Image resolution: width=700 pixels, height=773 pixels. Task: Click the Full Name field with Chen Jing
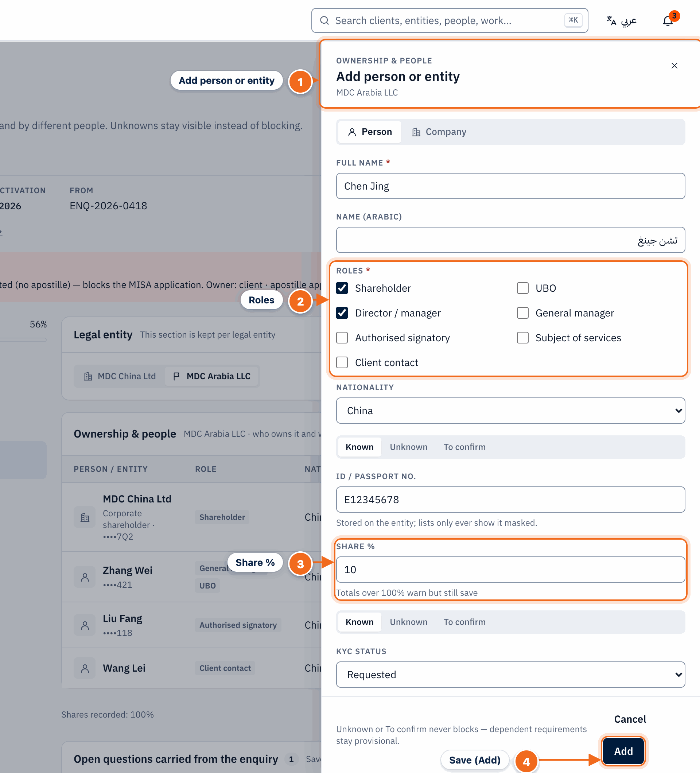[510, 186]
